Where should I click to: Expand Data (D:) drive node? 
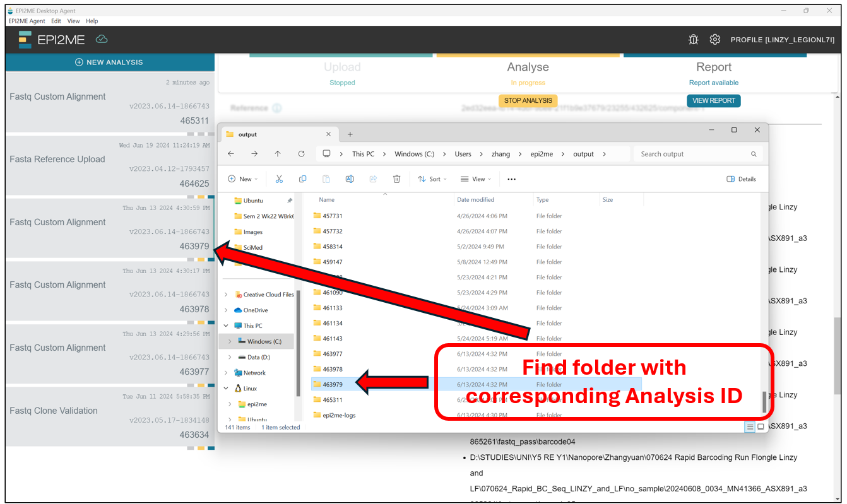[x=230, y=357]
